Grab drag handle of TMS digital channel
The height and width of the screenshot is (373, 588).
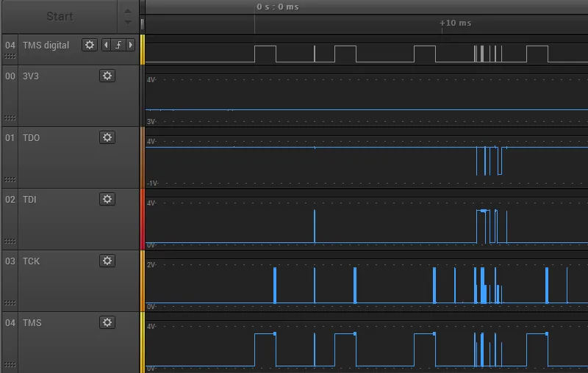click(x=10, y=57)
